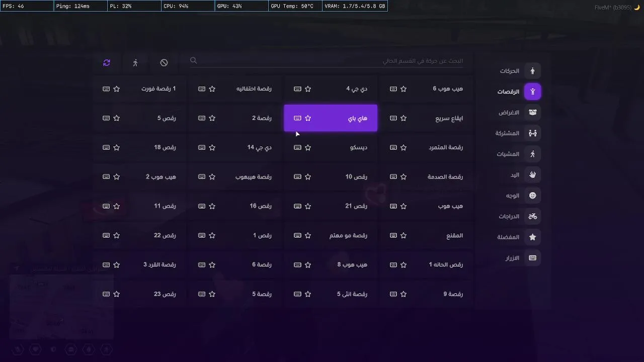Click keybind icon for رقص الحانه 1
644x362 pixels.
pos(393,265)
